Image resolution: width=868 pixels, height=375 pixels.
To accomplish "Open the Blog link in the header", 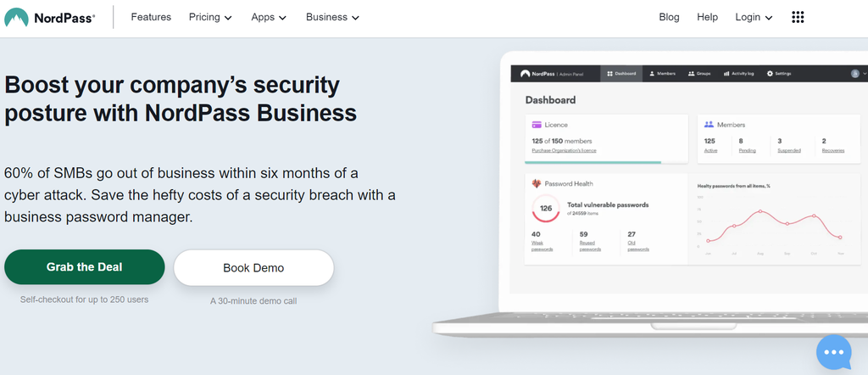I will coord(669,17).
